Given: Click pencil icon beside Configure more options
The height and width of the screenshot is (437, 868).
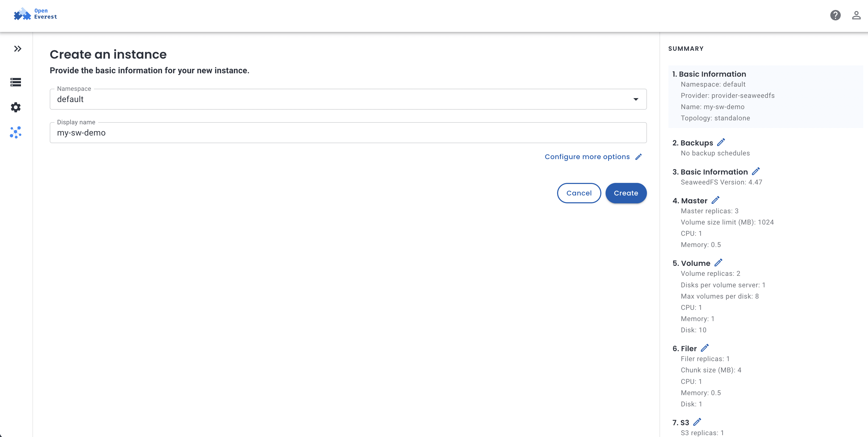Looking at the screenshot, I should pyautogui.click(x=638, y=157).
